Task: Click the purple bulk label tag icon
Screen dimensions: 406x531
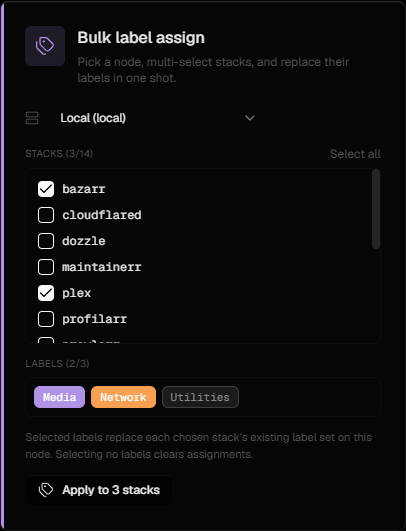Action: [x=45, y=46]
